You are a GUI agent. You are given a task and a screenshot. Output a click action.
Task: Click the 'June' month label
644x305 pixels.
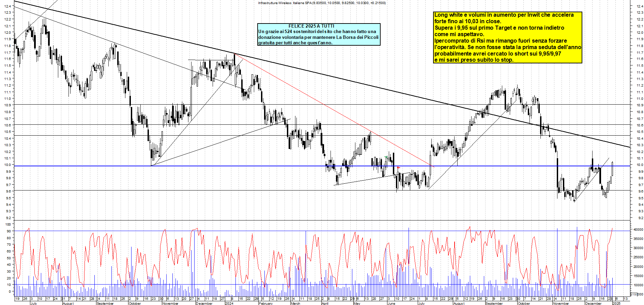(392, 303)
